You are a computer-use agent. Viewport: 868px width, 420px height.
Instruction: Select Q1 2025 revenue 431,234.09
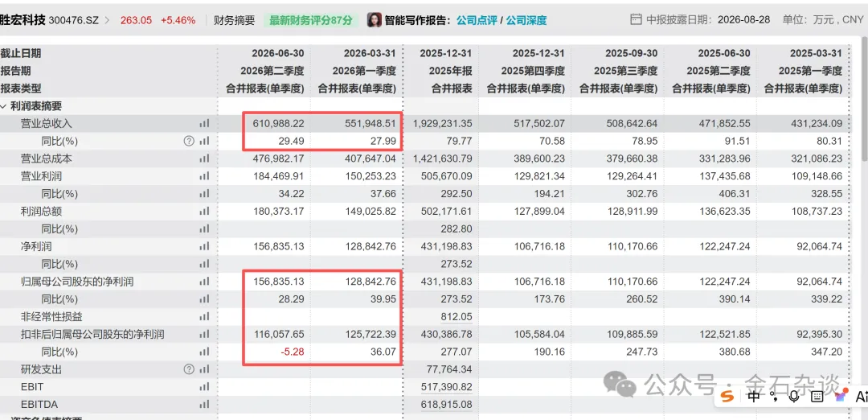click(x=815, y=124)
